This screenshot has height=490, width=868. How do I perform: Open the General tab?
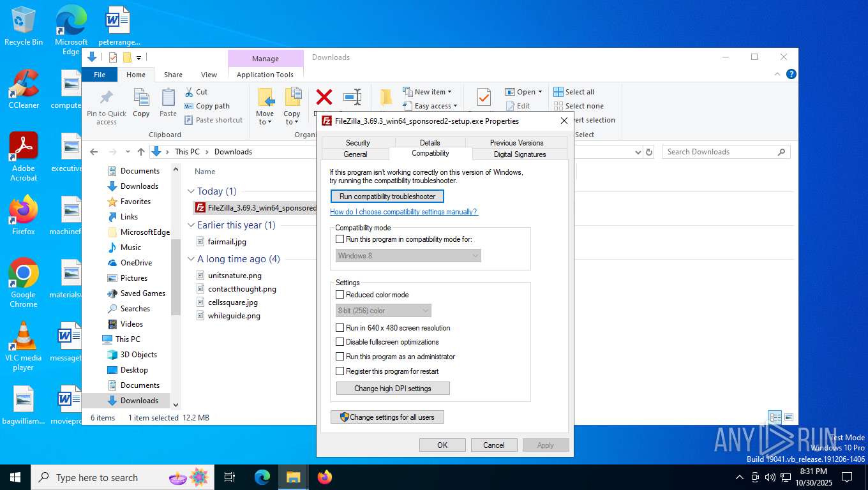355,154
